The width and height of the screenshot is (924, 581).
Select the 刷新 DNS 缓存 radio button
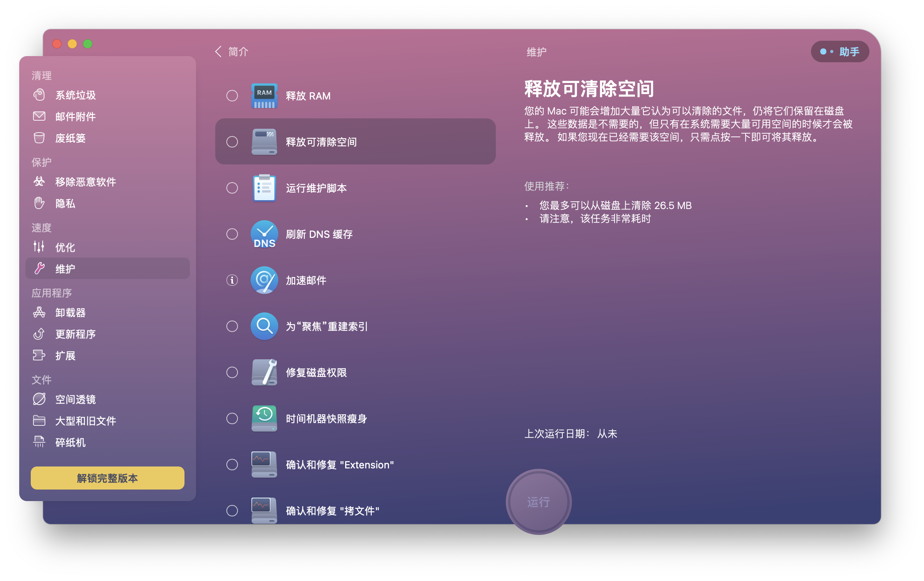[x=232, y=234]
